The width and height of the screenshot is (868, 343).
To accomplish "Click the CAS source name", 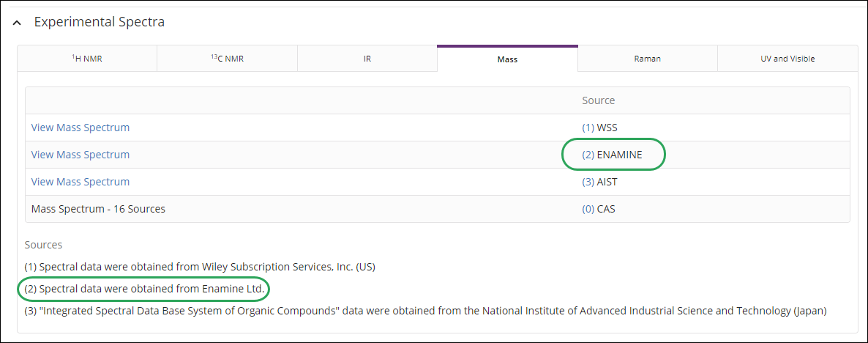I will pos(605,209).
